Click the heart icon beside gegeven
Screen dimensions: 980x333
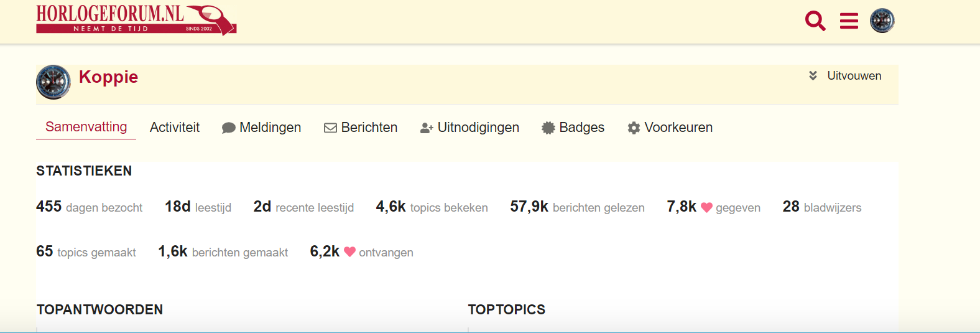point(706,207)
